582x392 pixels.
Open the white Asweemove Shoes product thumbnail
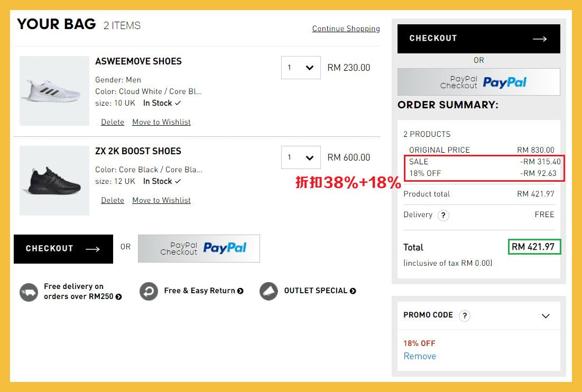tap(54, 91)
